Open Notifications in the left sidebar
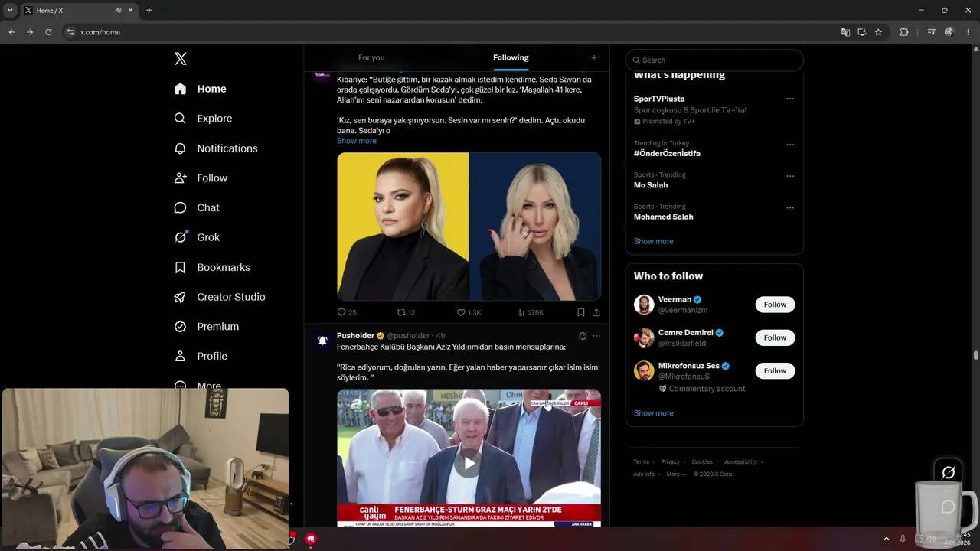Screen dimensions: 980x551 tap(216, 148)
